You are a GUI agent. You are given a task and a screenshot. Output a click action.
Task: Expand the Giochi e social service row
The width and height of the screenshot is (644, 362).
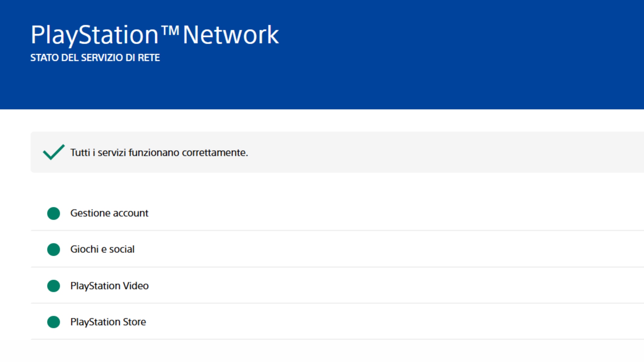pos(337,249)
